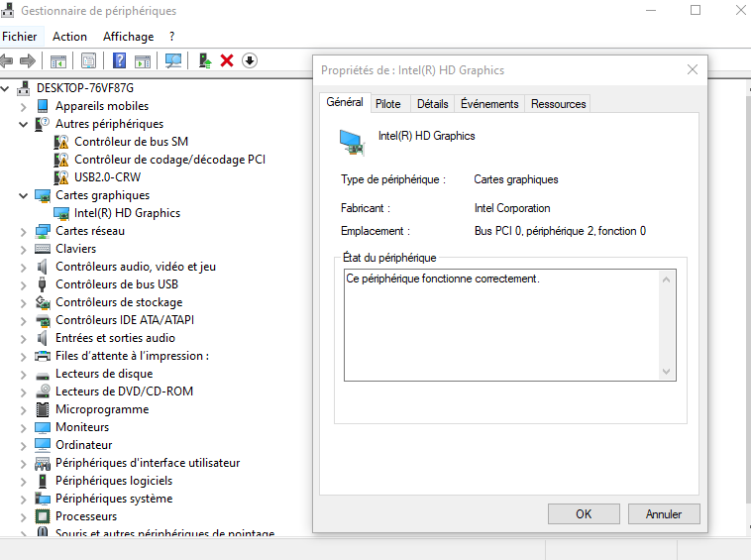Select the Général tab
The width and height of the screenshot is (751, 560).
(x=345, y=102)
